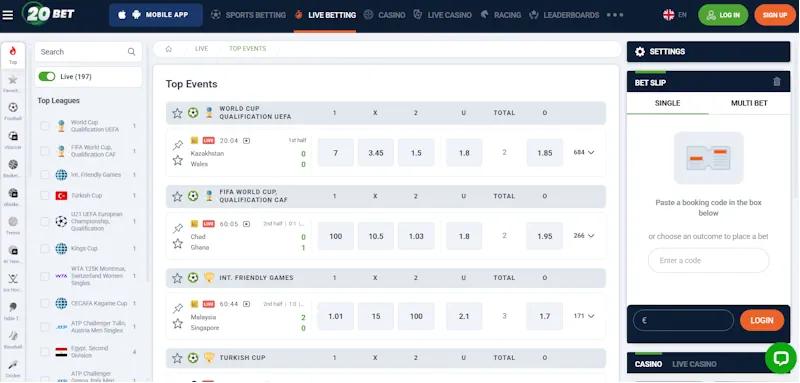
Task: Check WTA 125K Montreux box
Action: [45, 276]
